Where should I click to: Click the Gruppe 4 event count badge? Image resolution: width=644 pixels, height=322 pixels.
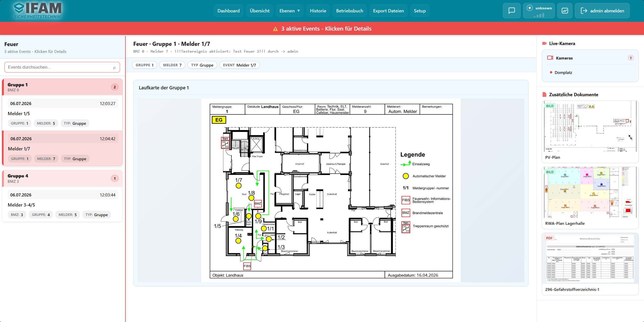pyautogui.click(x=115, y=178)
